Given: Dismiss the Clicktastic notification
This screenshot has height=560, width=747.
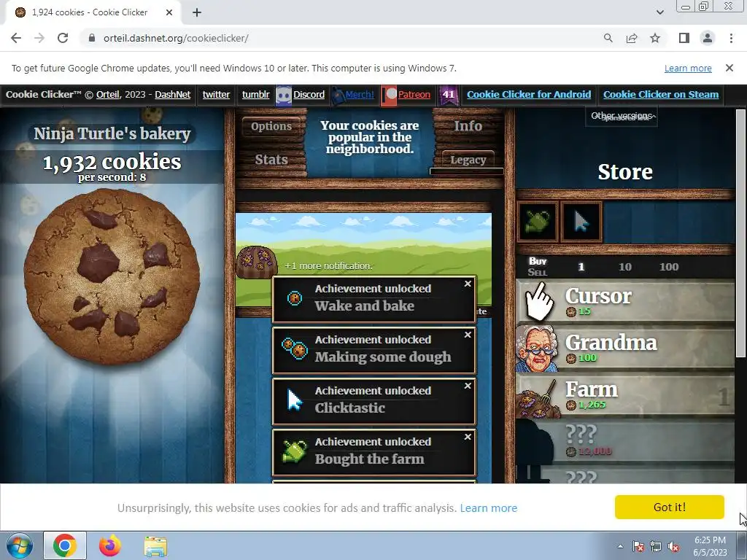Looking at the screenshot, I should click(x=468, y=386).
